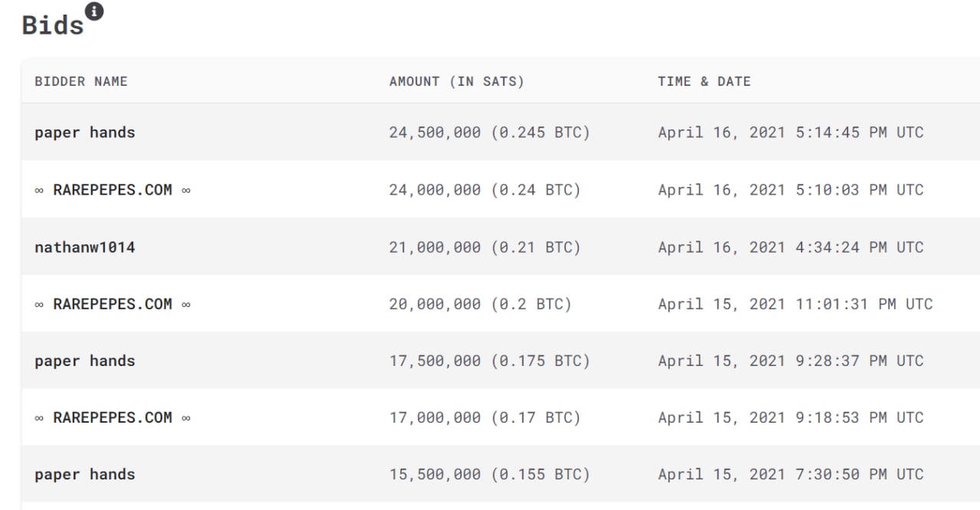This screenshot has width=980, height=510.
Task: Open RAREPEPES.COM bidder with 24,000,000 bid
Action: tap(113, 190)
